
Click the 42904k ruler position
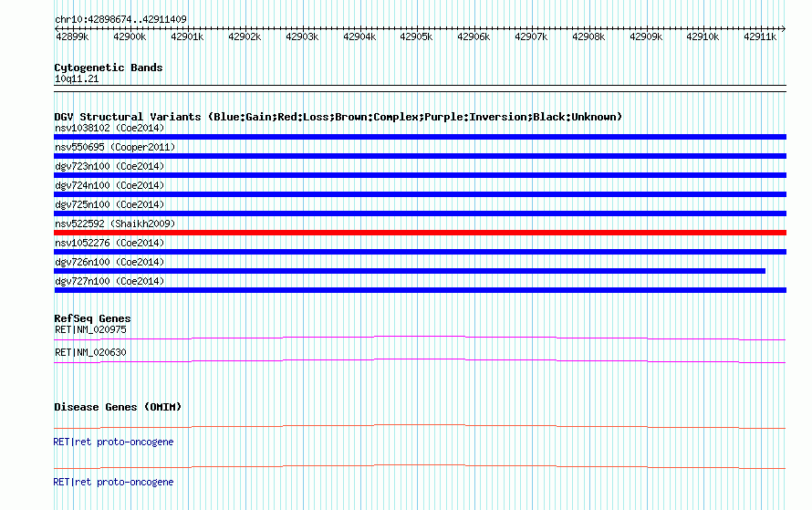(x=359, y=36)
